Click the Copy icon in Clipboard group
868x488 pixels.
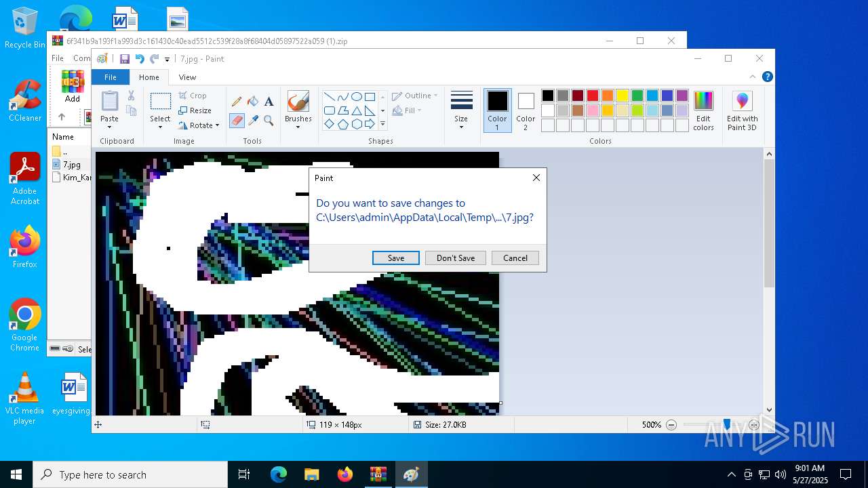pos(131,110)
